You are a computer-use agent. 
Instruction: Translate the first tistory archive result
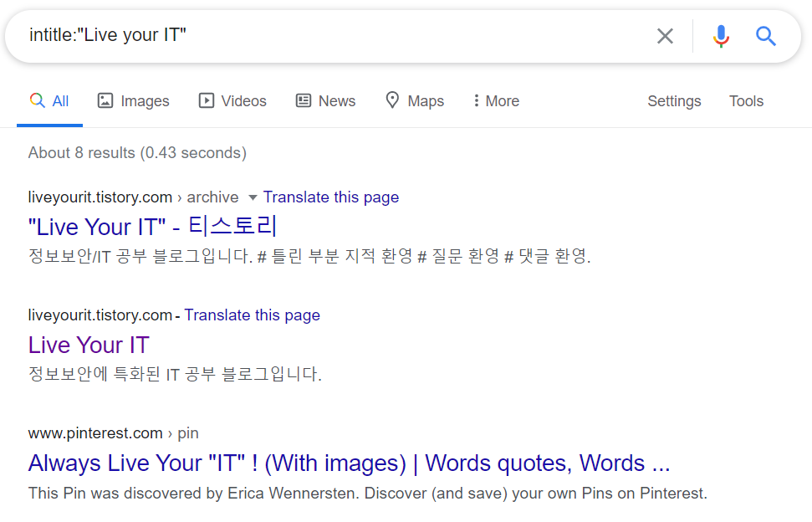click(x=331, y=197)
